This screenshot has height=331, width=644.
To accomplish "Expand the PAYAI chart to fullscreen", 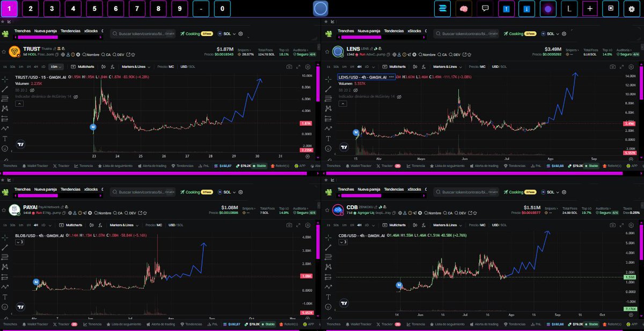I will click(x=298, y=225).
